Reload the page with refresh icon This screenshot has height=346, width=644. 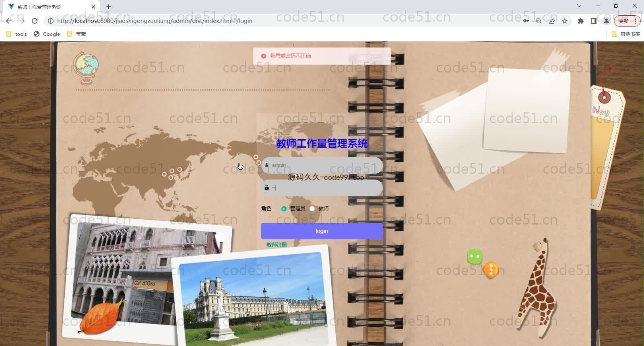(x=35, y=21)
